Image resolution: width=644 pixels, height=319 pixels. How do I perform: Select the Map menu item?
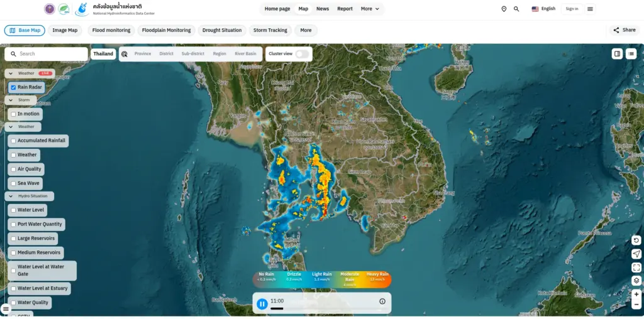click(303, 9)
